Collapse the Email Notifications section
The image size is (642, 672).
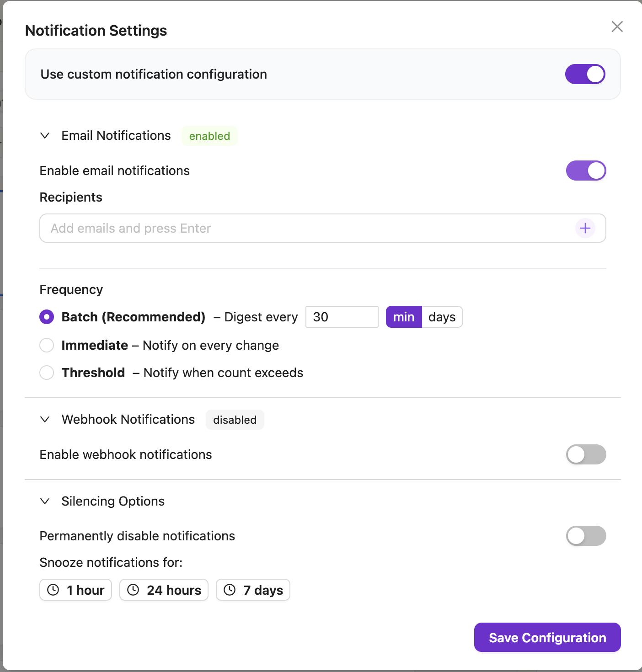[x=45, y=136]
